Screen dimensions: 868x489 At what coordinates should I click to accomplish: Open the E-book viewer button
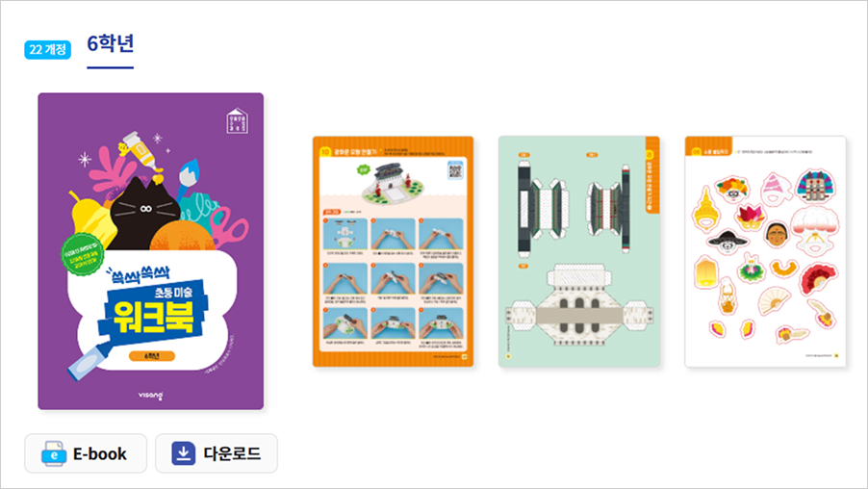pos(86,453)
